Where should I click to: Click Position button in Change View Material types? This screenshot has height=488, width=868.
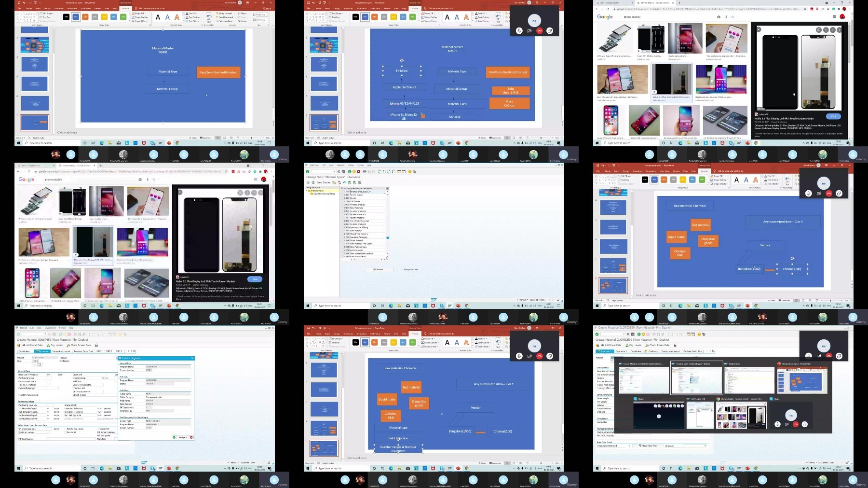click(x=380, y=269)
